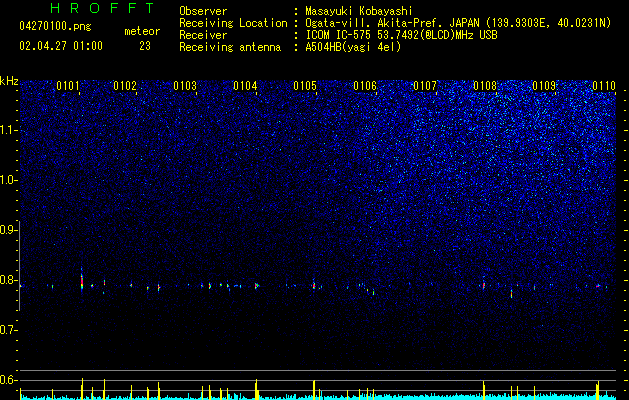Image resolution: width=629 pixels, height=400 pixels.
Task: Click the Observer label
Action: 203,11
